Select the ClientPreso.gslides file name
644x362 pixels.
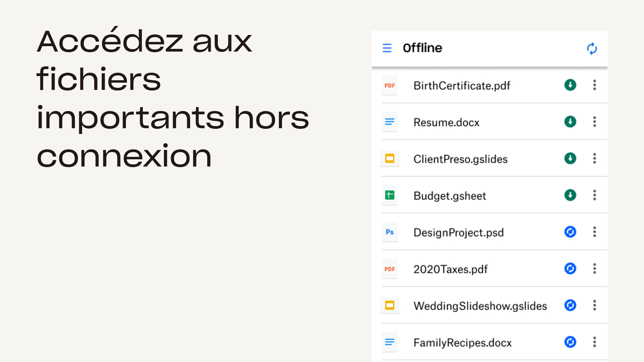pos(460,159)
